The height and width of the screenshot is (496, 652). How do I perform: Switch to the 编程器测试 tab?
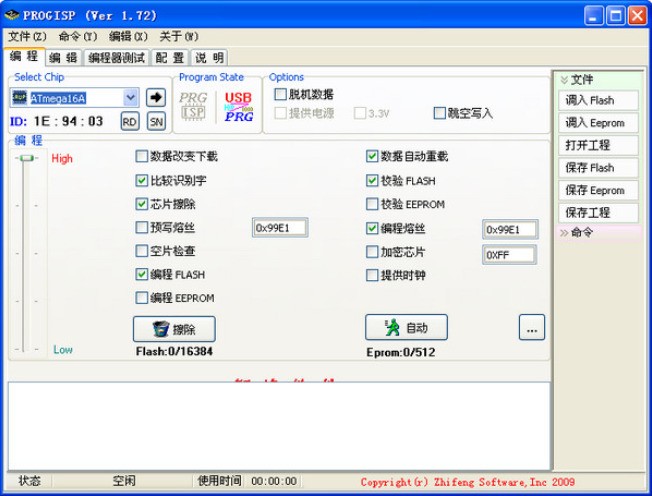click(116, 57)
